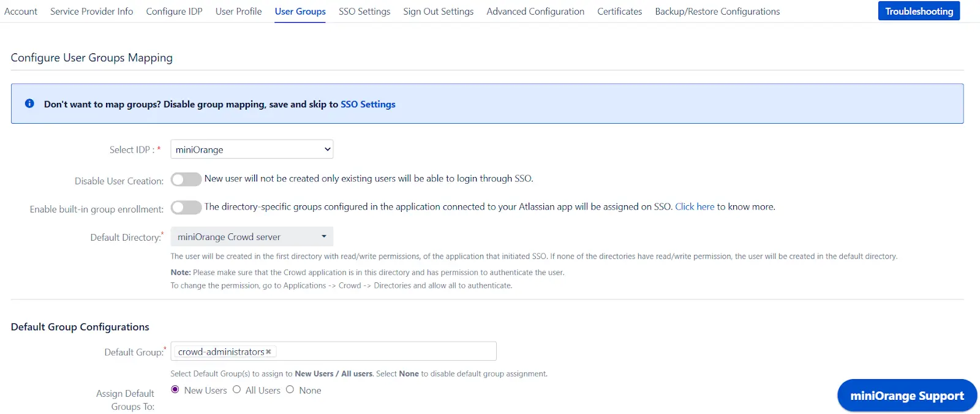Open Backup/Restore Configurations tab
The image size is (980, 414).
click(x=717, y=12)
